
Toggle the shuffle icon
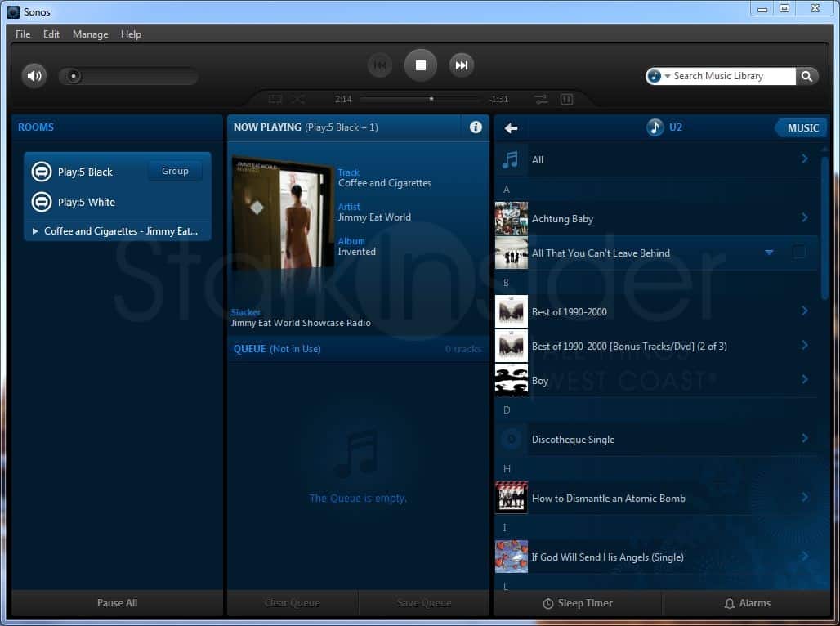(x=298, y=99)
